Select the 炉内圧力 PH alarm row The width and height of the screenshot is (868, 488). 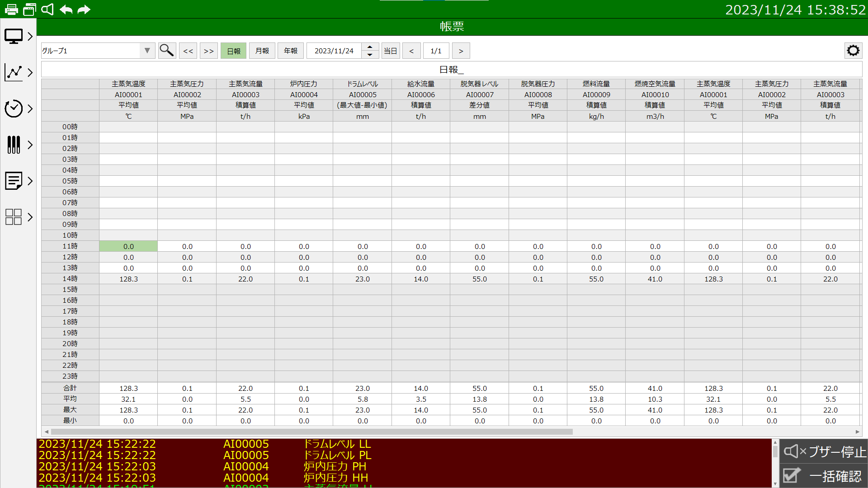404,466
